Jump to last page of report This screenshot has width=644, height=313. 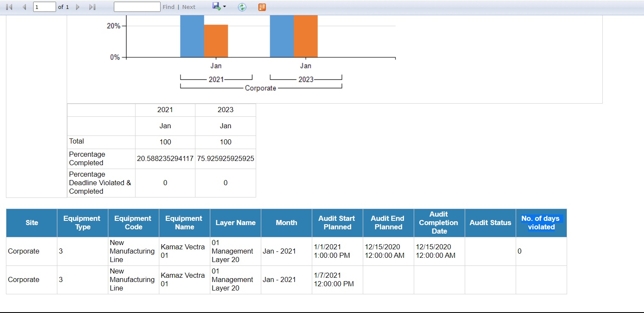(x=92, y=7)
